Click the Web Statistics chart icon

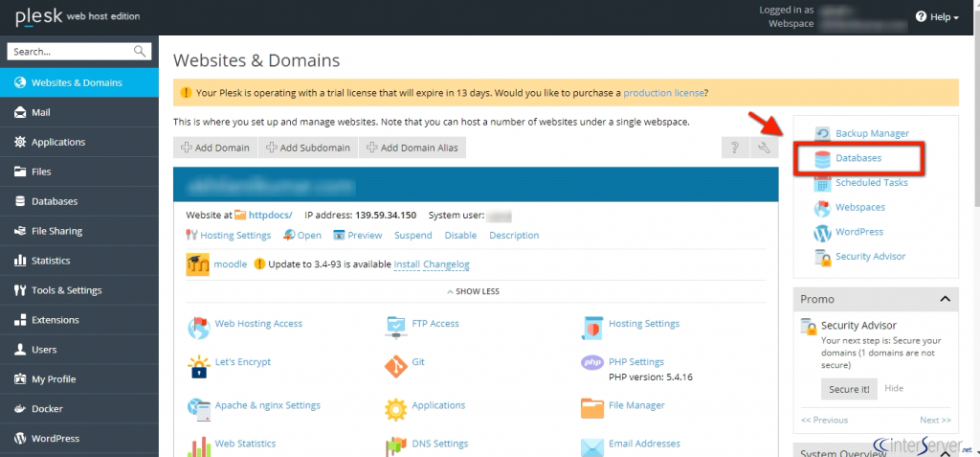point(199,447)
